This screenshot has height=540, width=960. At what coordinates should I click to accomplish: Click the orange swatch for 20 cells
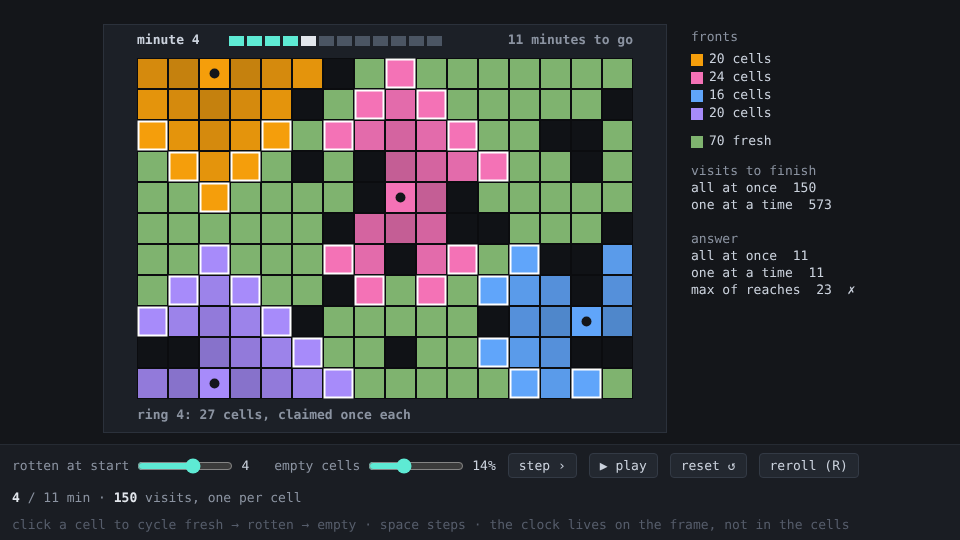tap(697, 59)
